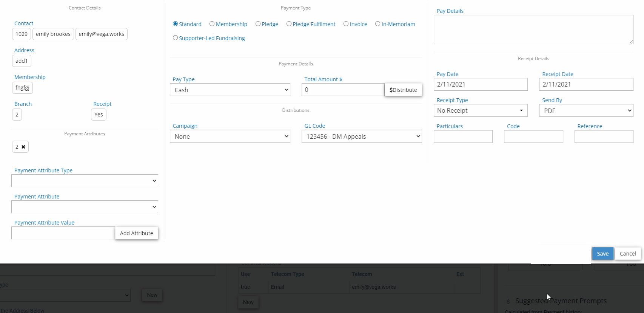Click the Particulars input field
This screenshot has height=313, width=644.
[463, 136]
